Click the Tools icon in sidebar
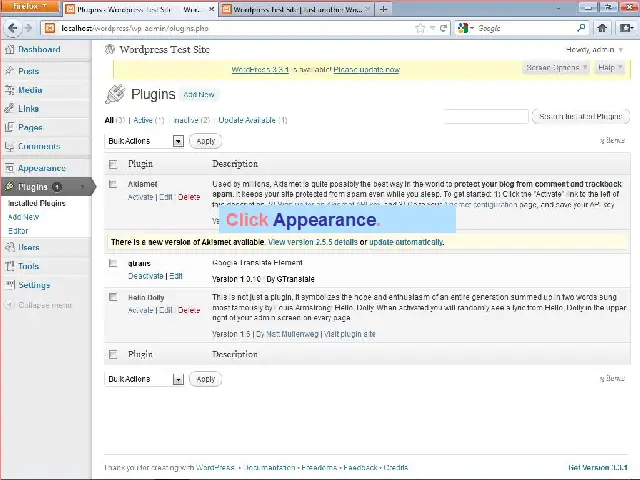640x480 pixels. (10, 266)
